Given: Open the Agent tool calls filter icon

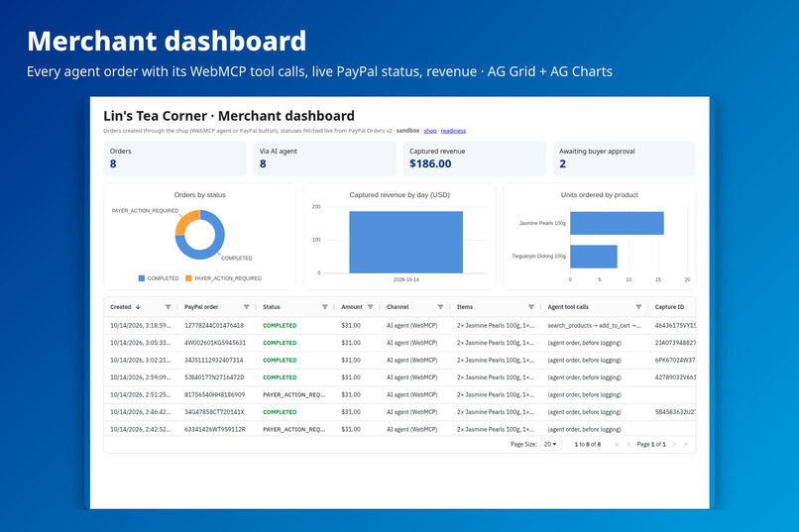Looking at the screenshot, I should tap(638, 307).
